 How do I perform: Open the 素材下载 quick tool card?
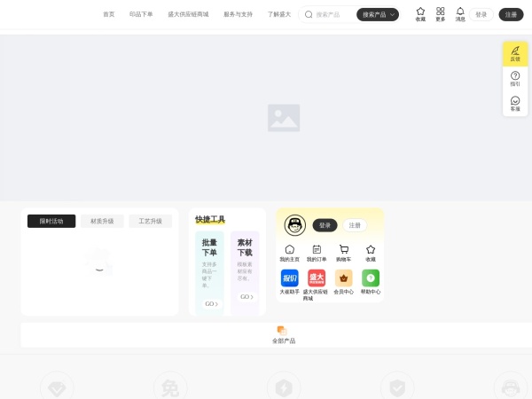[x=245, y=273]
